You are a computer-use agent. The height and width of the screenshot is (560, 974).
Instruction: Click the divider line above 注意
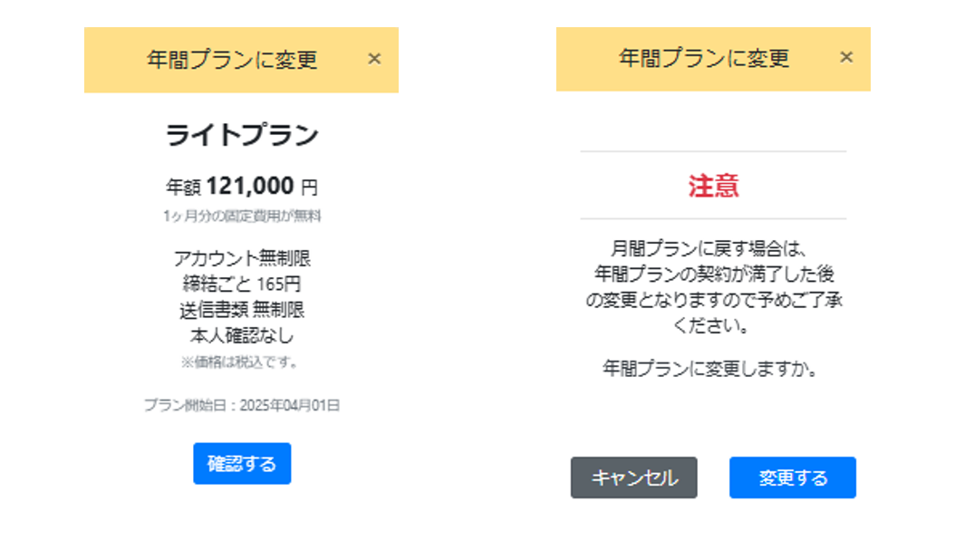click(x=711, y=149)
